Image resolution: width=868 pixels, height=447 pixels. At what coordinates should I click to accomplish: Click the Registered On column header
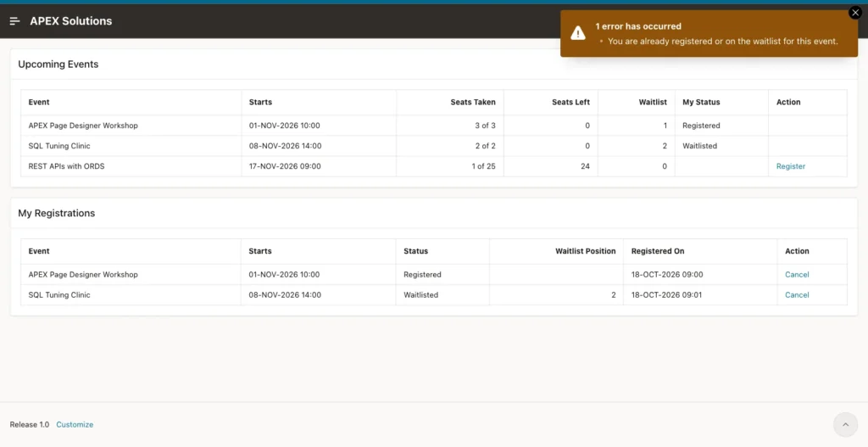[658, 251]
